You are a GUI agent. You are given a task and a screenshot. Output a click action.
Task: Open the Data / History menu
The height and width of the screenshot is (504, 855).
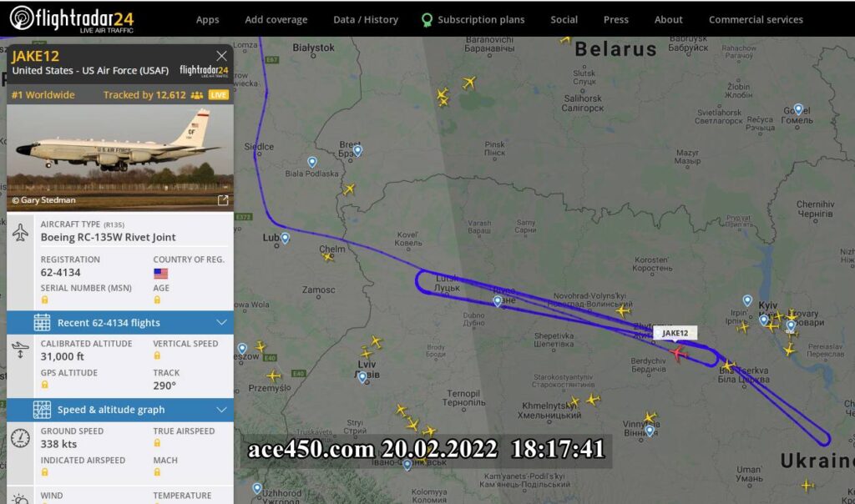pyautogui.click(x=365, y=19)
